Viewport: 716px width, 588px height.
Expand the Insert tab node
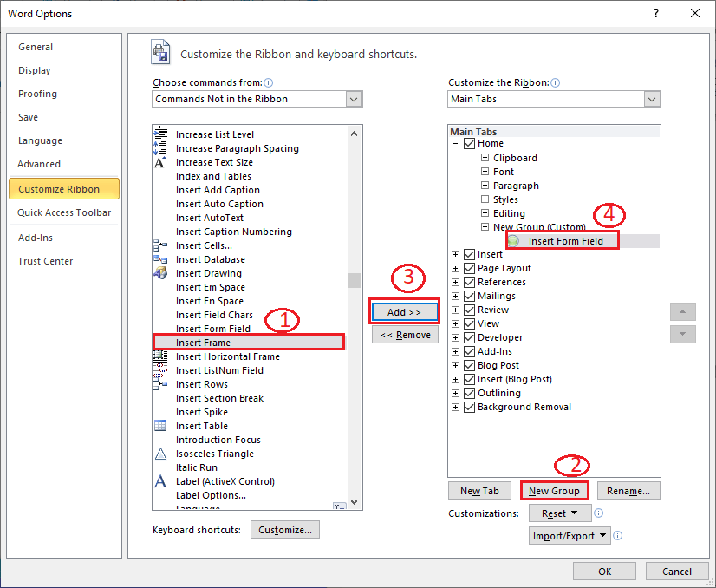(455, 254)
